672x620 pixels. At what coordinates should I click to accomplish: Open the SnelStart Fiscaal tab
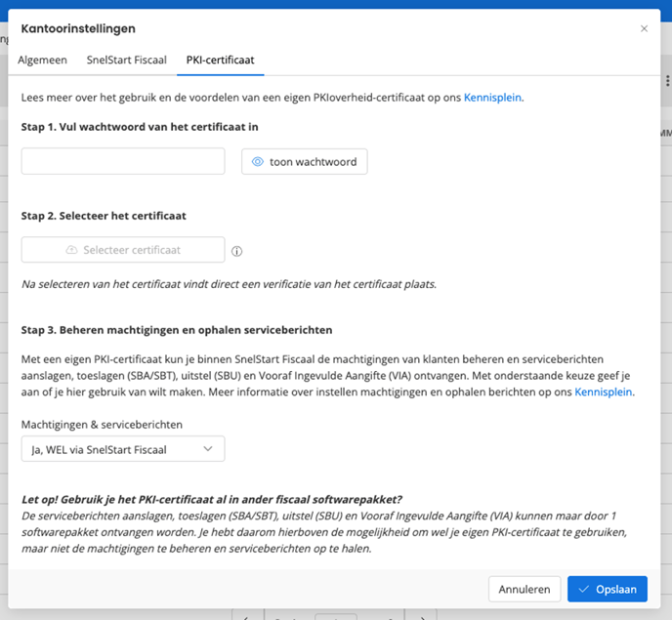126,60
